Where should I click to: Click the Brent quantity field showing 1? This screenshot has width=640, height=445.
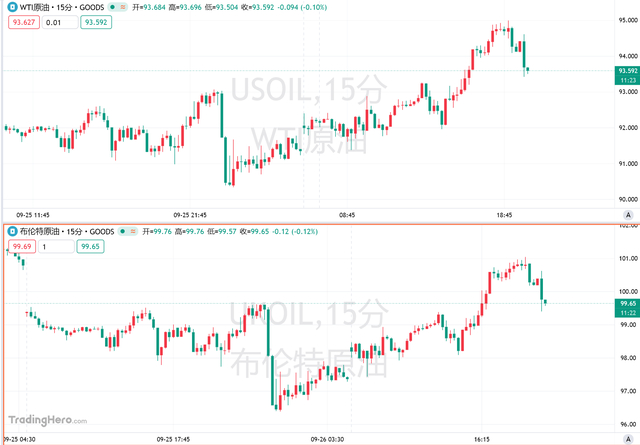click(56, 246)
